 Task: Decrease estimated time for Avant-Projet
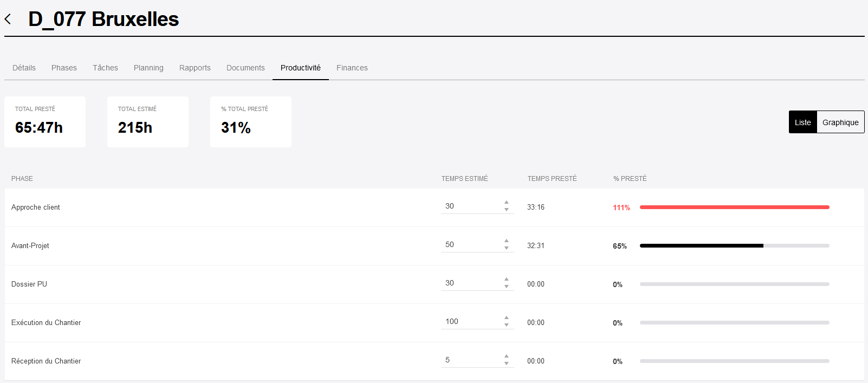pos(507,248)
